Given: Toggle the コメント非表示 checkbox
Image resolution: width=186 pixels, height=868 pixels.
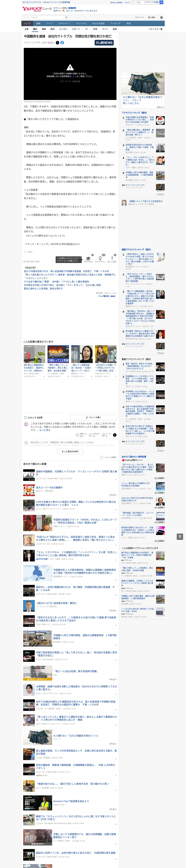Looking at the screenshot, I should [102, 457].
